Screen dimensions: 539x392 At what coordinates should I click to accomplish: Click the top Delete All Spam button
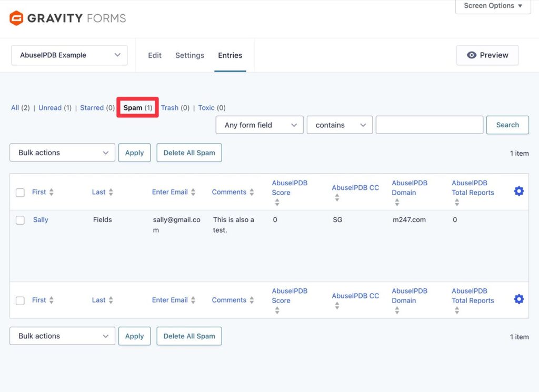point(189,153)
